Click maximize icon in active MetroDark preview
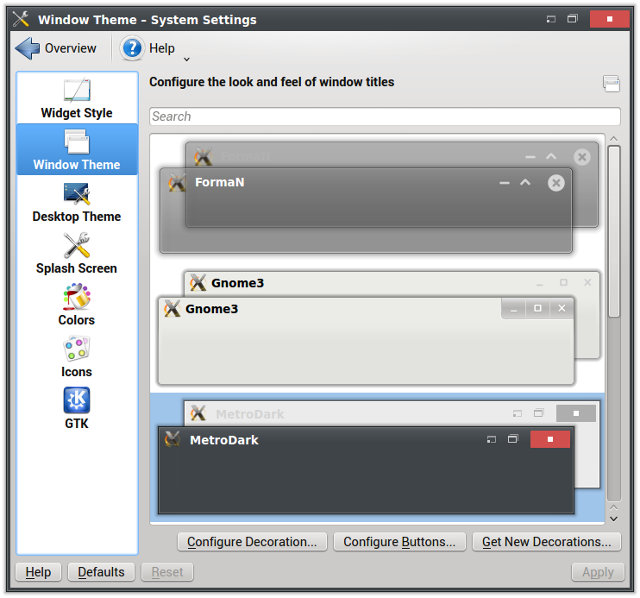The image size is (640, 598). [x=513, y=439]
